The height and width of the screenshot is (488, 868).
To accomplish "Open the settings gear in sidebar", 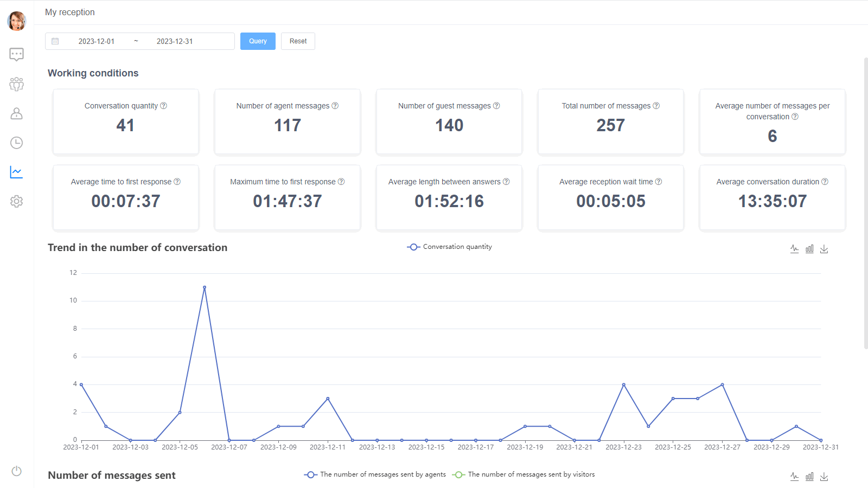I will pos(16,201).
